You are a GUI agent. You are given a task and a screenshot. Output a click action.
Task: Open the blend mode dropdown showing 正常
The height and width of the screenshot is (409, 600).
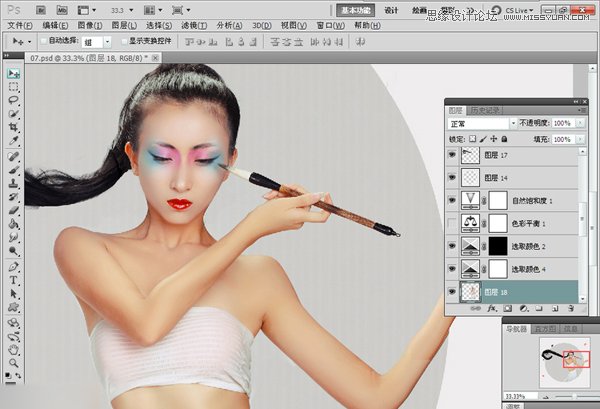(482, 124)
